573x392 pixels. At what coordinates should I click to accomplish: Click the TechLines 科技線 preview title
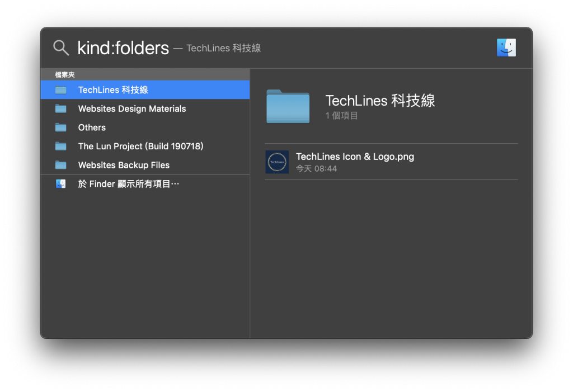pos(380,101)
